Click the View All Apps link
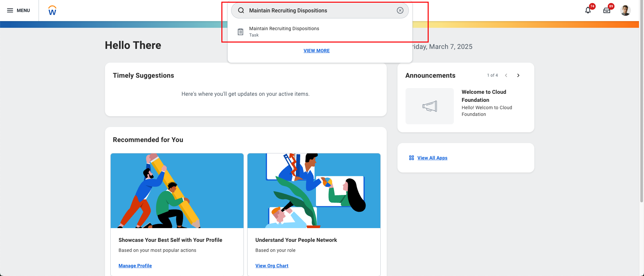The height and width of the screenshot is (276, 644). [x=432, y=158]
